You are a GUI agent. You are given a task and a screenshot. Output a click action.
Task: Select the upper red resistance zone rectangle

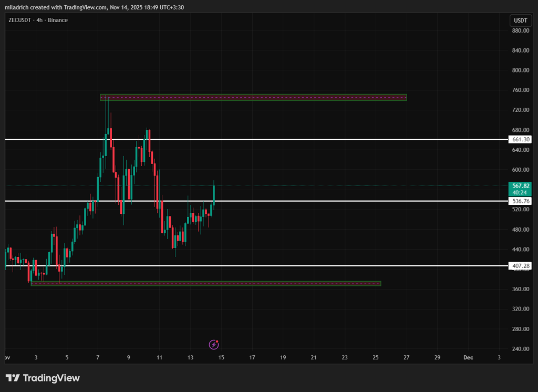[x=253, y=97]
